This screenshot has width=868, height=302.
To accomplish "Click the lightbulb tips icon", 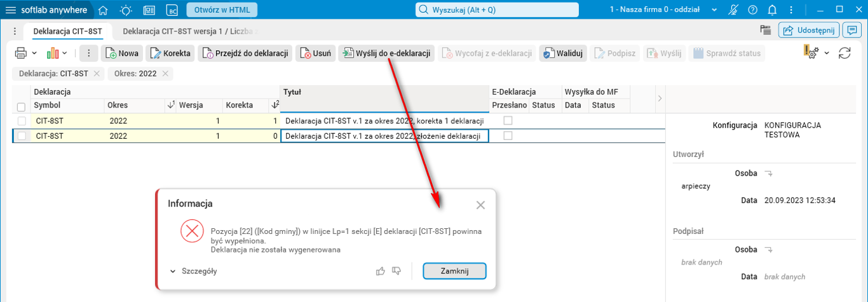I will pos(126,10).
